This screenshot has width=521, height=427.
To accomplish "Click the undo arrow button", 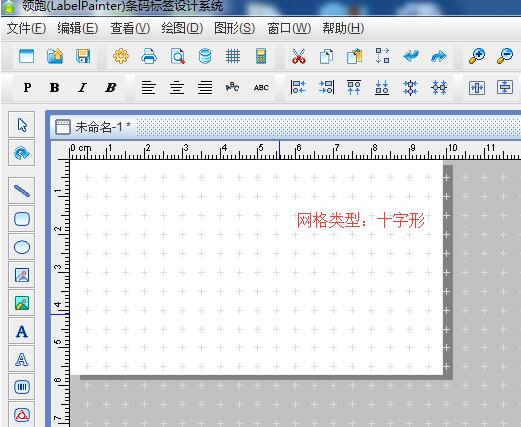I will tap(411, 56).
